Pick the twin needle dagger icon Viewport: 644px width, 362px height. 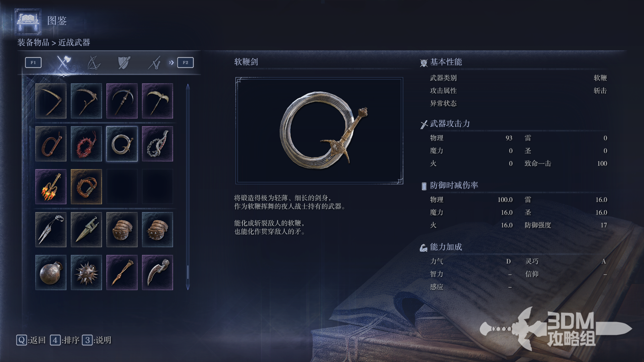click(51, 230)
